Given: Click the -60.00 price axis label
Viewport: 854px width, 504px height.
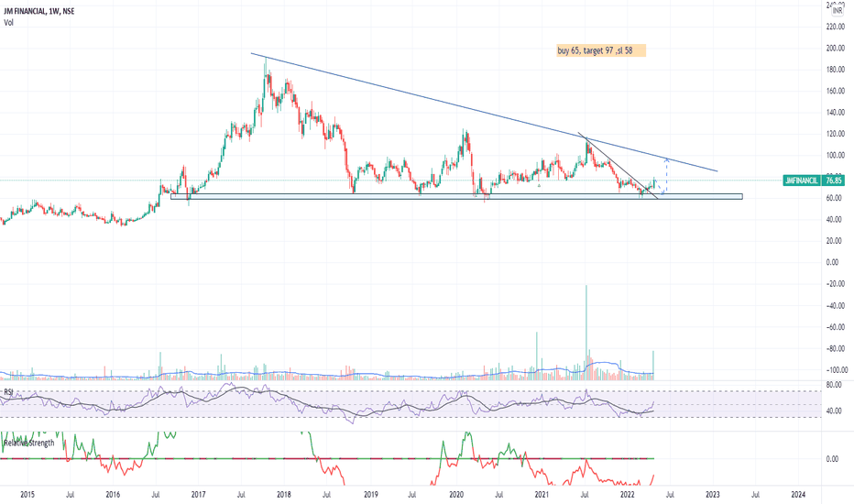Looking at the screenshot, I should (836, 327).
